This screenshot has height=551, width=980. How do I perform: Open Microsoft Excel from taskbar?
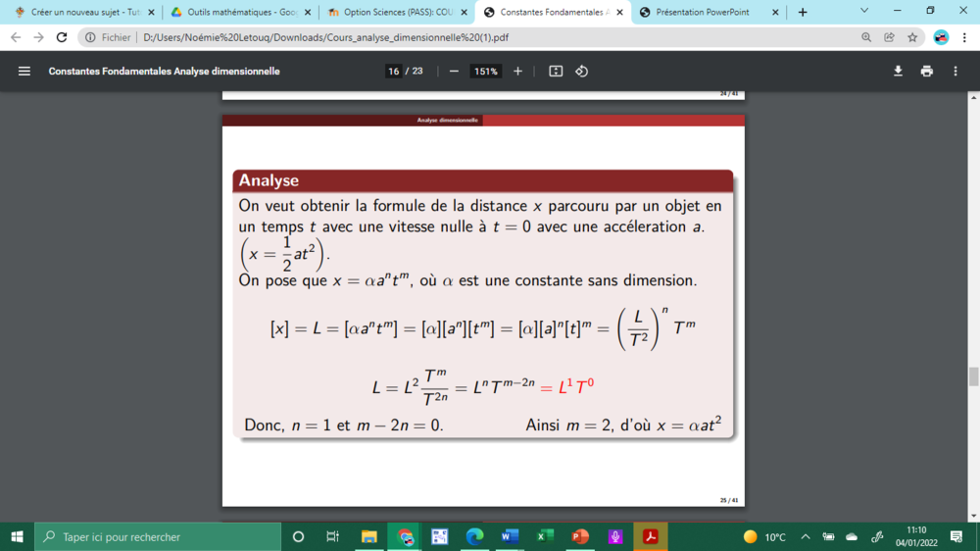[545, 536]
